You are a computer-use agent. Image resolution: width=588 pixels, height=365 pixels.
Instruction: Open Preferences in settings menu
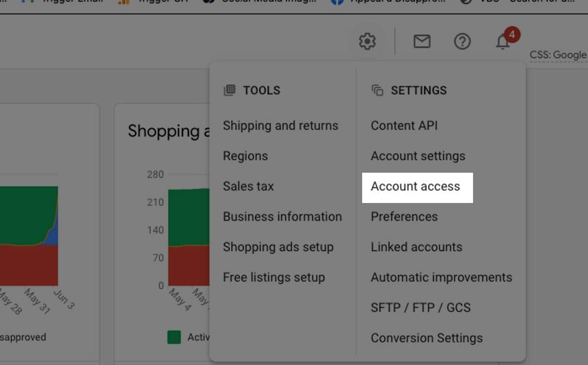coord(404,217)
